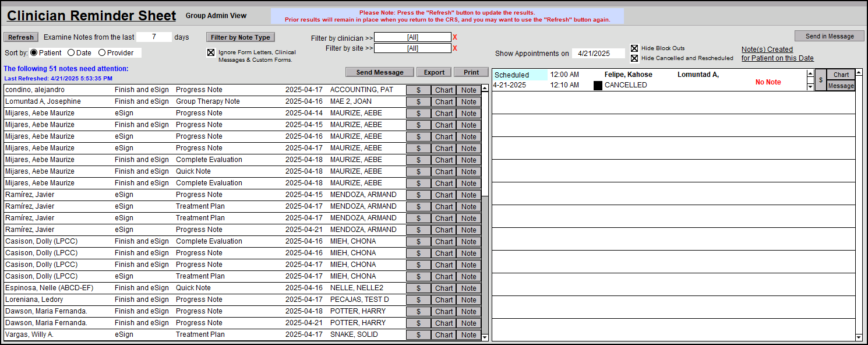
Task: Open the Filter by clinician dropdown
Action: pos(412,38)
